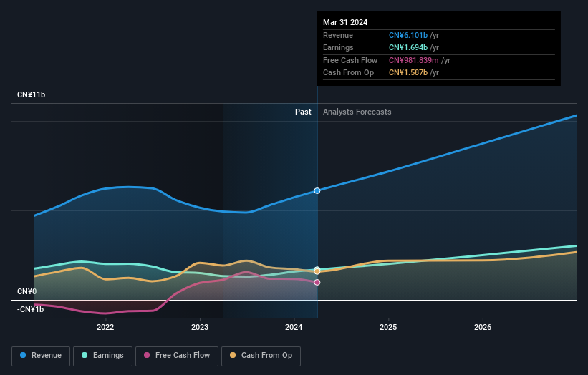Click the CN¥0 y-axis label

coord(27,291)
